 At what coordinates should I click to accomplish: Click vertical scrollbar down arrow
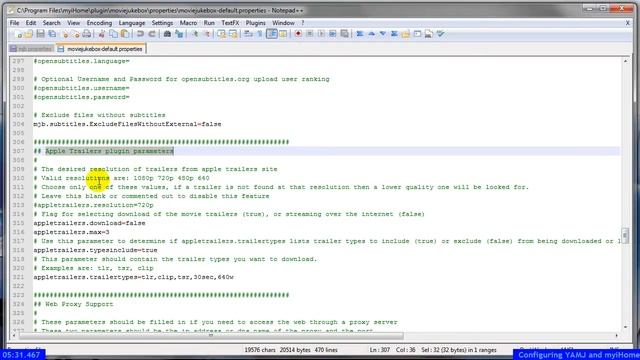click(x=625, y=327)
